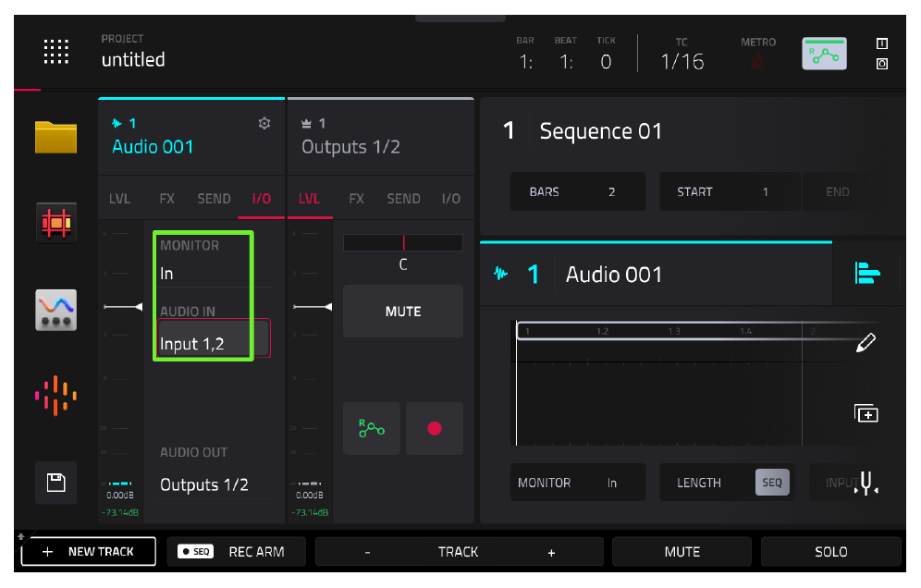This screenshot has height=588, width=921.
Task: Click the BEAT position value
Action: tap(566, 62)
